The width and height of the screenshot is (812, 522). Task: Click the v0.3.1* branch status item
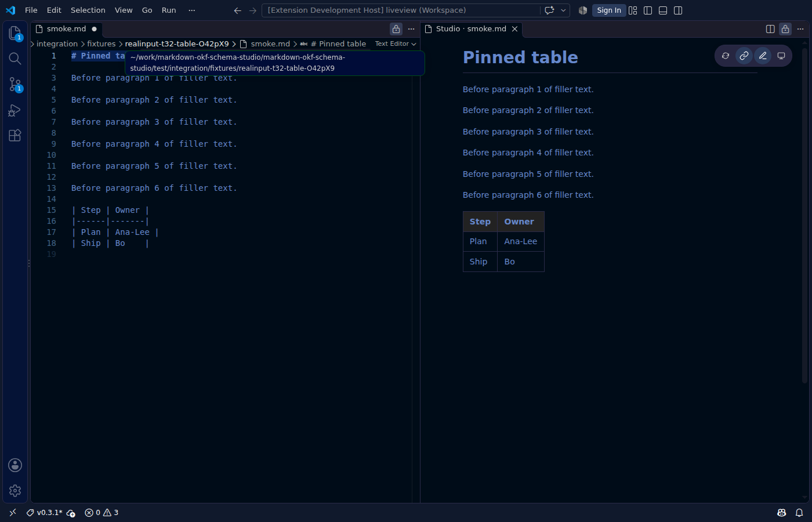pos(44,513)
